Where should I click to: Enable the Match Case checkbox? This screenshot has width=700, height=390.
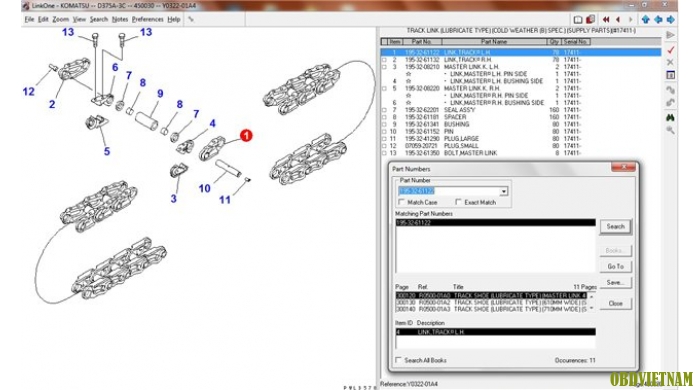pos(401,202)
